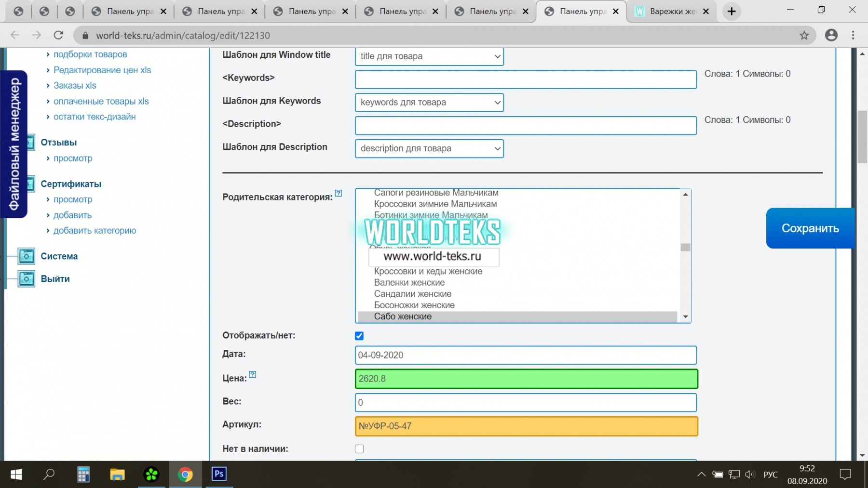Click into the Артикул input field
Image resolution: width=868 pixels, height=488 pixels.
point(526,426)
